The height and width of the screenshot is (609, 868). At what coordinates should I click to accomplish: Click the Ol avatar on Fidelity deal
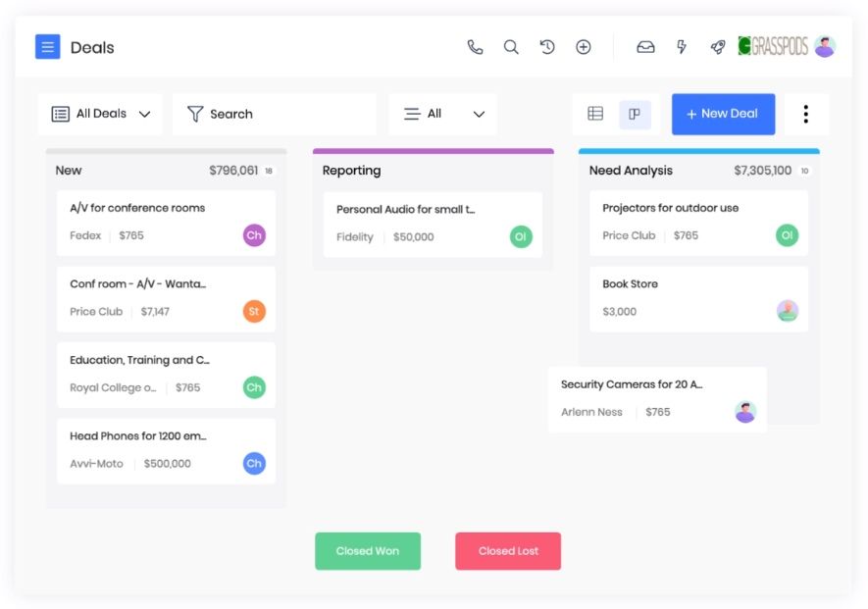pos(521,237)
